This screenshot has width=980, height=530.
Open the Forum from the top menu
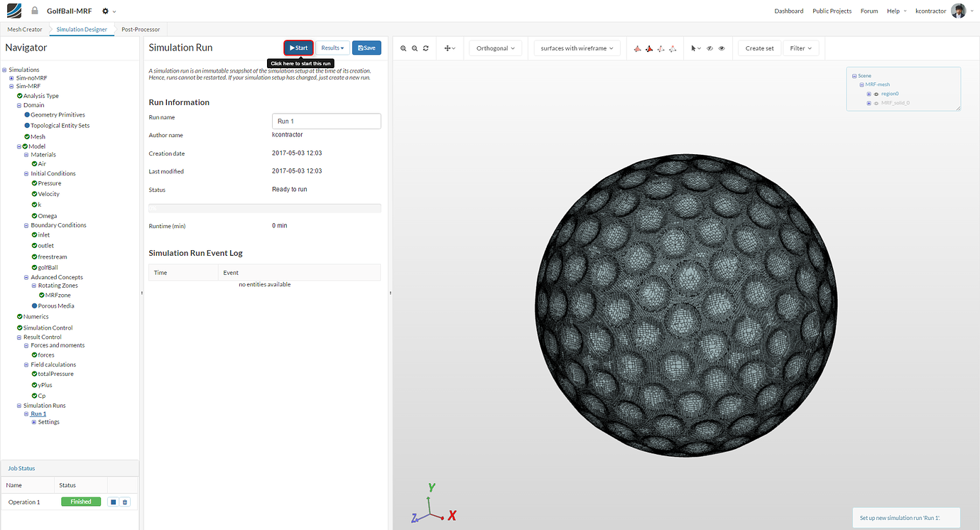point(869,11)
